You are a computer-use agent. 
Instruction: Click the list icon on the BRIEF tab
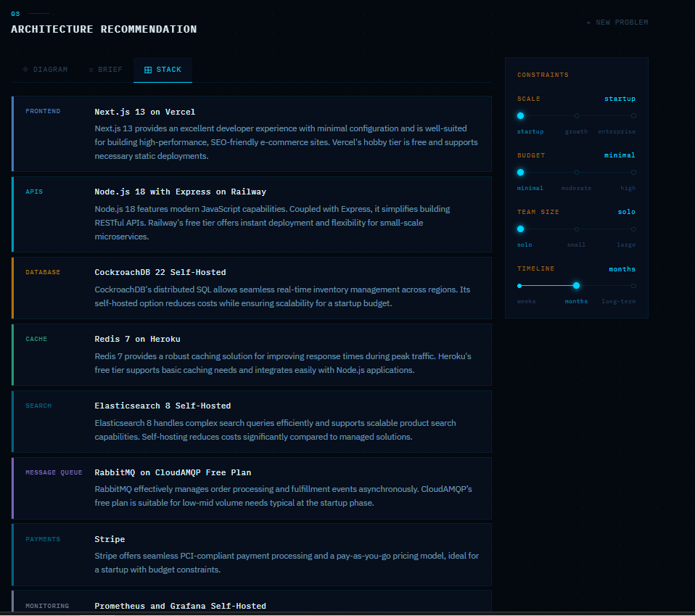point(90,69)
